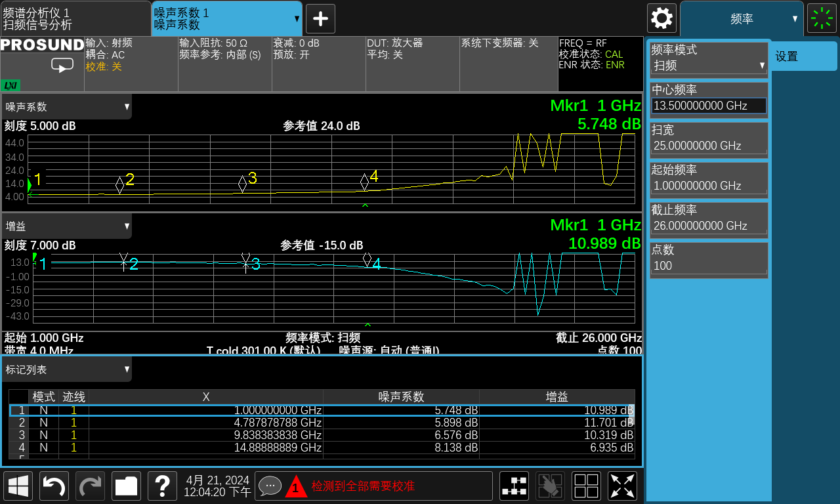840x504 pixels.
Task: Open the 标记列表 window dropdown
Action: coord(66,369)
